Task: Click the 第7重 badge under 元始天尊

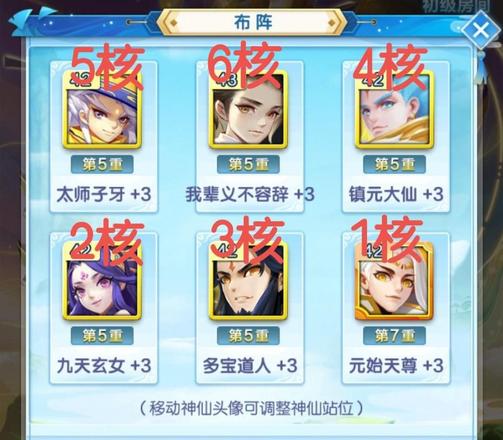Action: (394, 336)
